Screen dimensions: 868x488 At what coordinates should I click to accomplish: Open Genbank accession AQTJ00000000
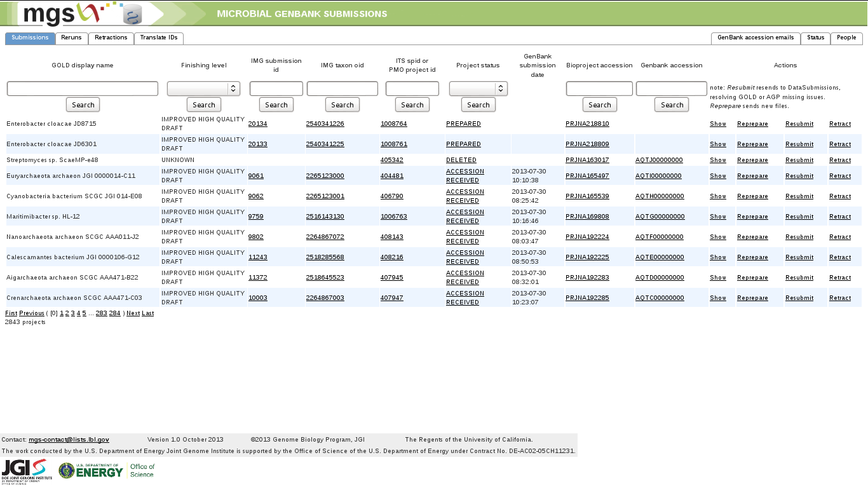click(x=659, y=160)
